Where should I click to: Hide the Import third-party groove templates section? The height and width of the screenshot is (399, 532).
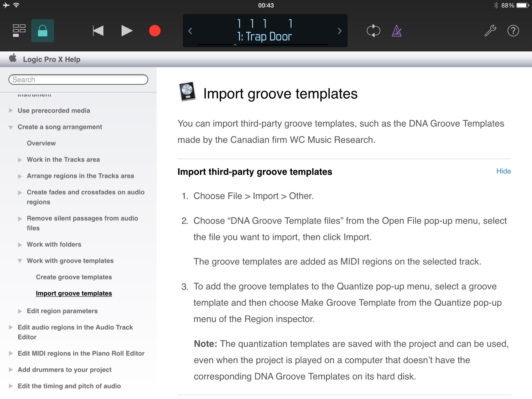coord(504,171)
